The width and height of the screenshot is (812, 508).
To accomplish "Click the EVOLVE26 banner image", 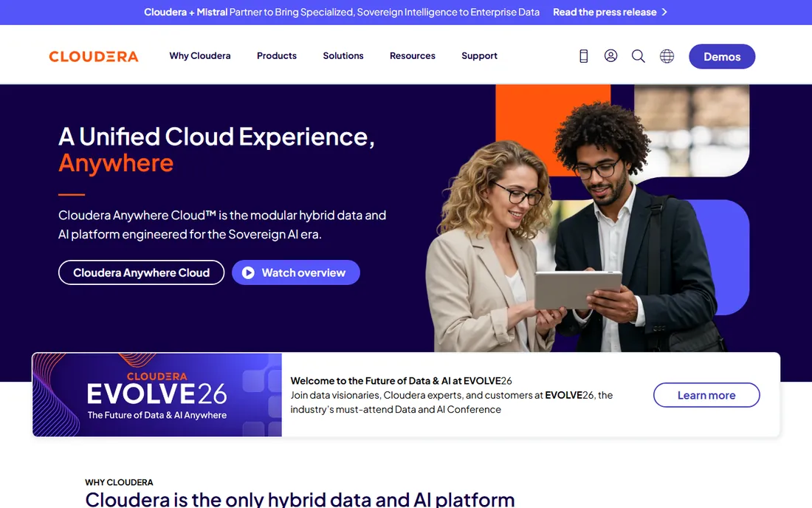I will (x=157, y=395).
